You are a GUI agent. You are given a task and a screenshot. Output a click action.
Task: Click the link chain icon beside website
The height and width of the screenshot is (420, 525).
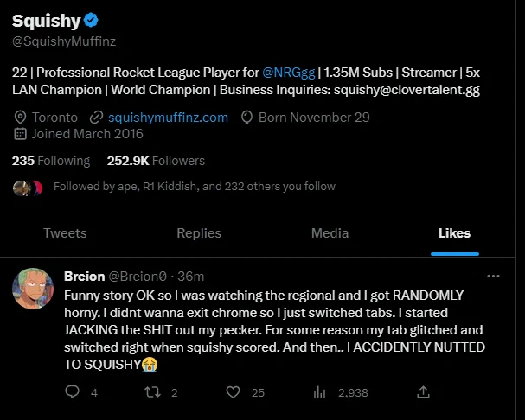(x=96, y=118)
